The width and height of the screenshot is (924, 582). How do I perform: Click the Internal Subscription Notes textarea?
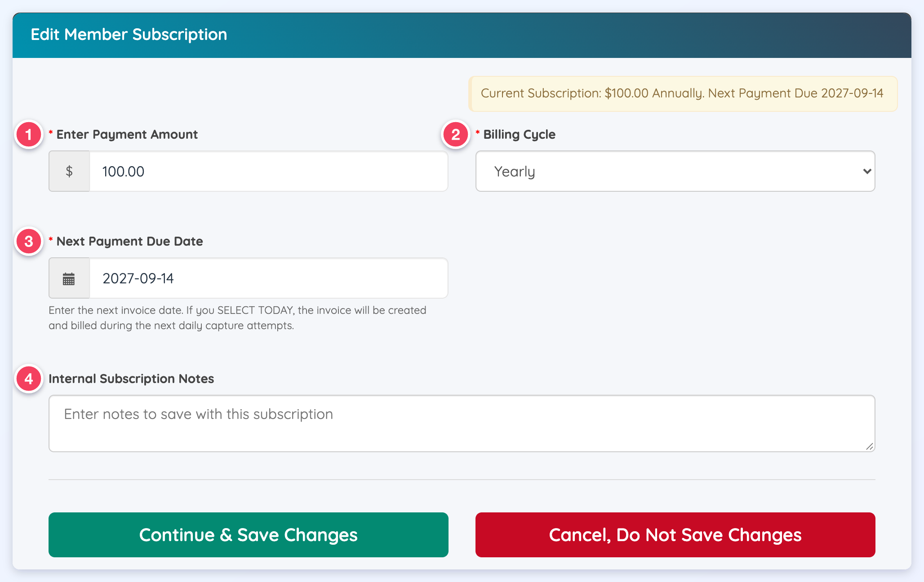pyautogui.click(x=462, y=423)
